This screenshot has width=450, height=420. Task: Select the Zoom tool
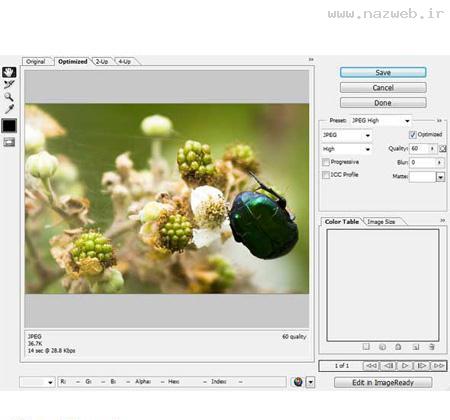[x=9, y=97]
